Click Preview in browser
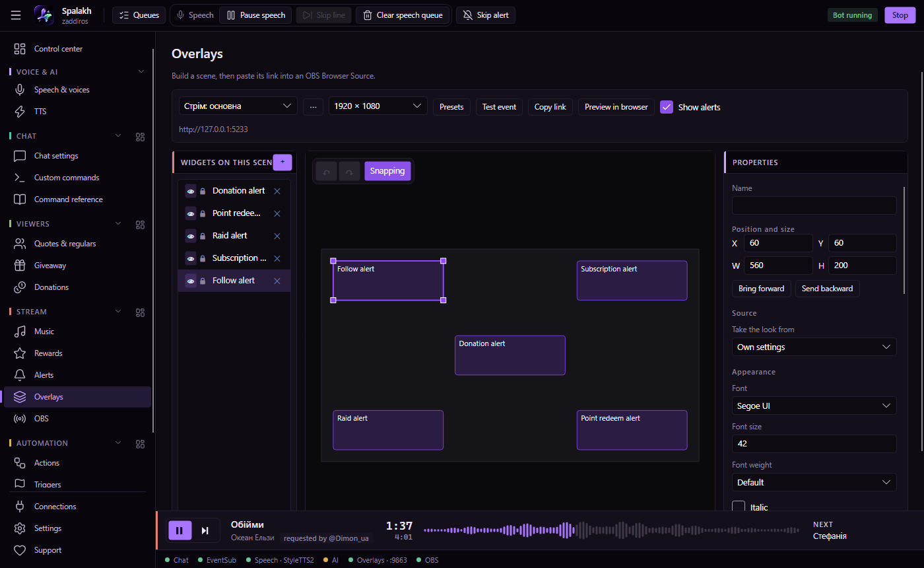 click(616, 107)
